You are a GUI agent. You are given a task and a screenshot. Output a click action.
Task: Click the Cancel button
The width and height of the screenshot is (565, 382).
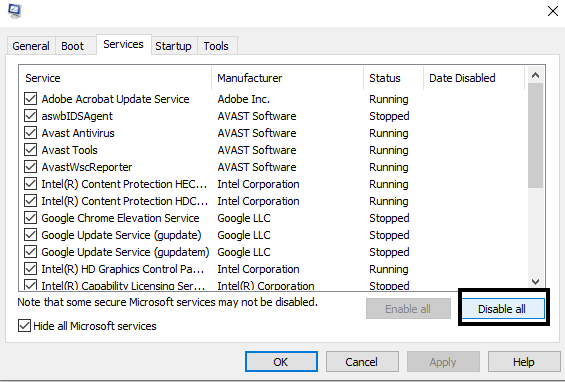point(362,362)
